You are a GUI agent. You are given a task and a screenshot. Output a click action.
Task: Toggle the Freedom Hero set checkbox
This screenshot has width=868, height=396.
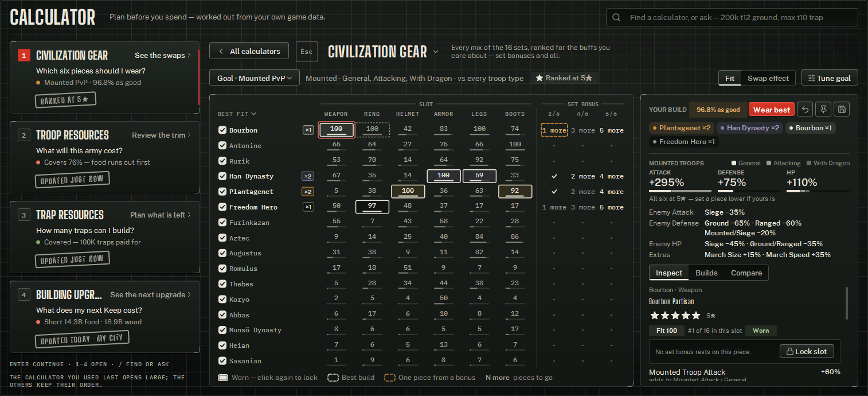pyautogui.click(x=222, y=207)
